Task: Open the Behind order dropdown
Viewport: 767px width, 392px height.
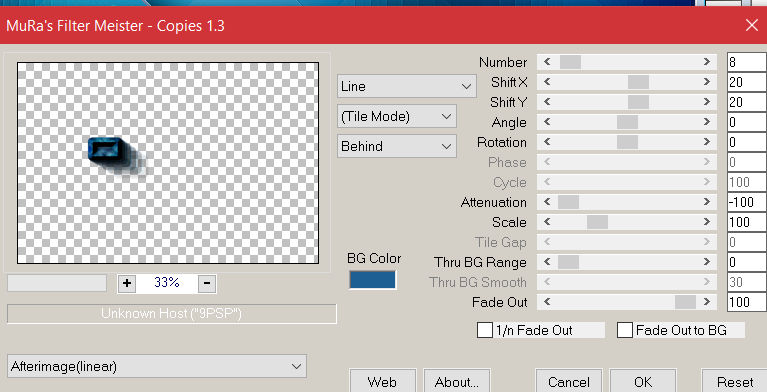Action: (397, 146)
